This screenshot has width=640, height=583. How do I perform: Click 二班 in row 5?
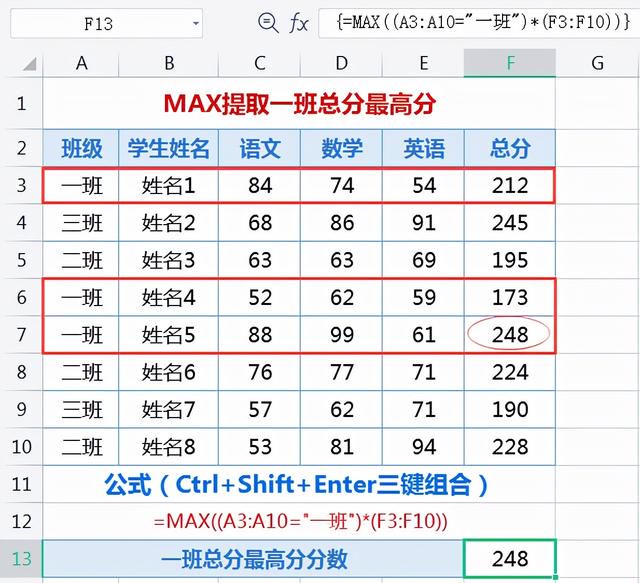click(81, 260)
